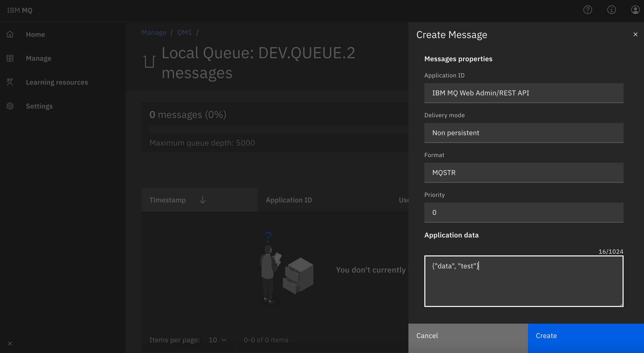
Task: Open the Settings menu item
Action: (x=39, y=106)
